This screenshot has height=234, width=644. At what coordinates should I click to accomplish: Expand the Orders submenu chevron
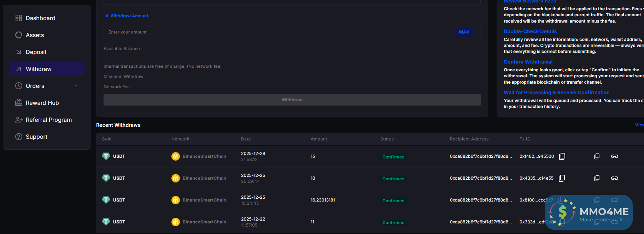76,86
